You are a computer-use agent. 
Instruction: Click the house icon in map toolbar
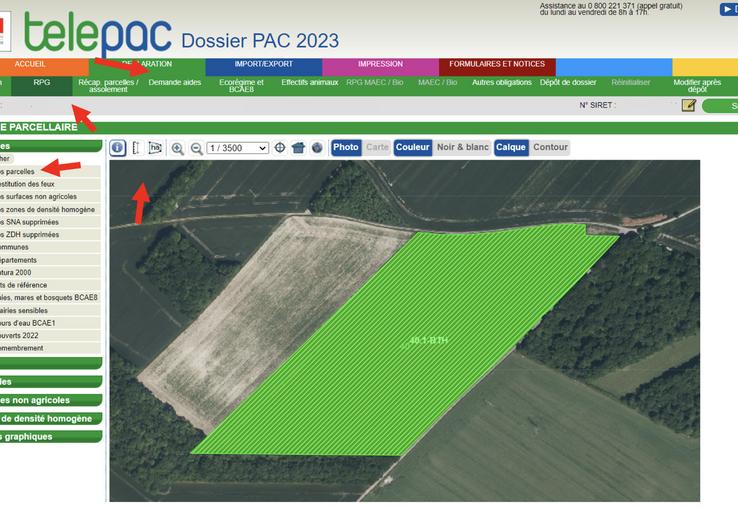click(x=298, y=148)
